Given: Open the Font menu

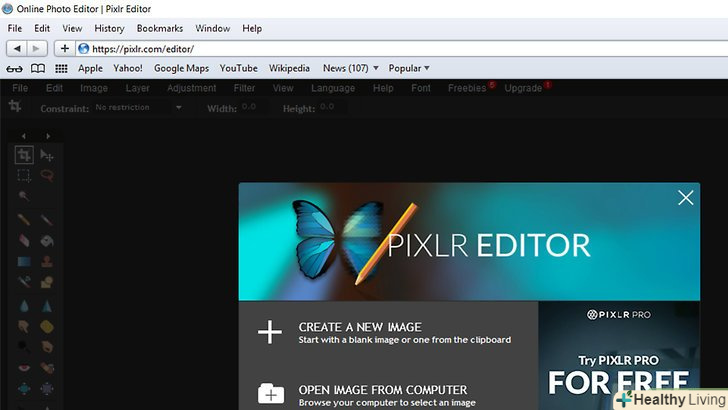Looking at the screenshot, I should (x=421, y=88).
